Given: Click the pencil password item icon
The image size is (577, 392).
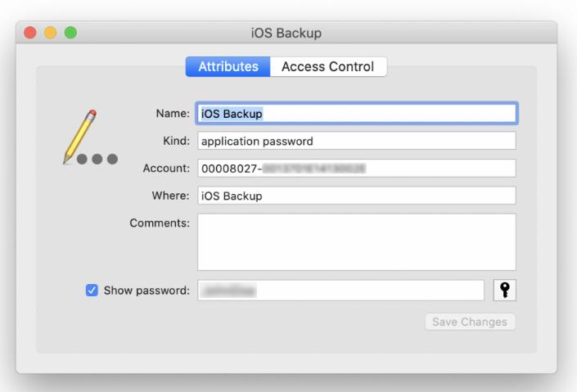Looking at the screenshot, I should click(91, 137).
